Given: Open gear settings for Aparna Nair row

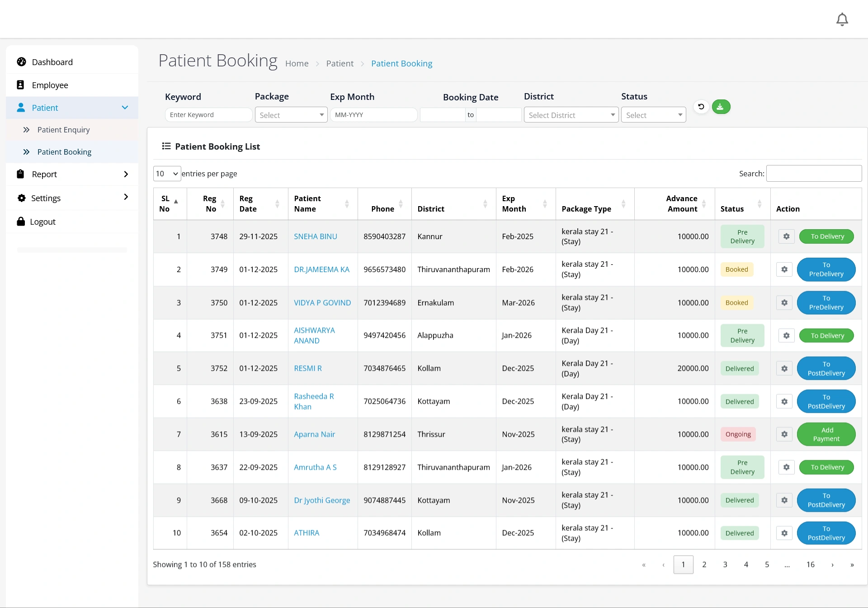Looking at the screenshot, I should 784,434.
